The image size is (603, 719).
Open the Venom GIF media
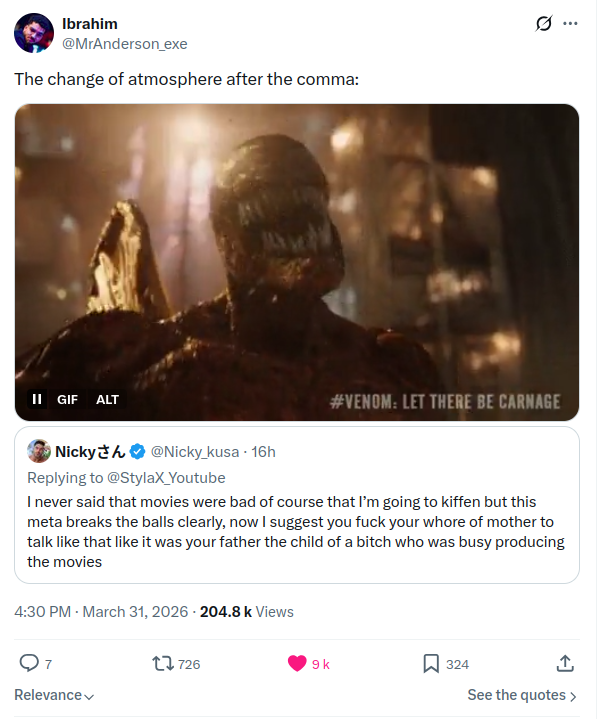[297, 250]
